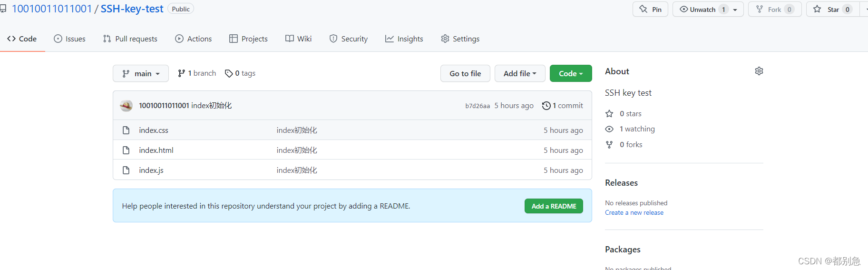The height and width of the screenshot is (270, 868).
Task: Open the index.html file
Action: pyautogui.click(x=156, y=150)
